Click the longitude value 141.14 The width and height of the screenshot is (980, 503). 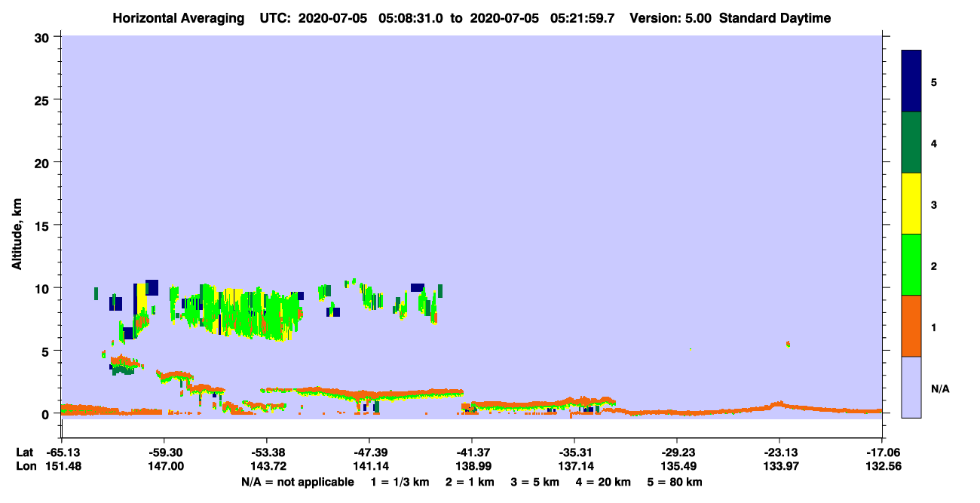pos(369,467)
